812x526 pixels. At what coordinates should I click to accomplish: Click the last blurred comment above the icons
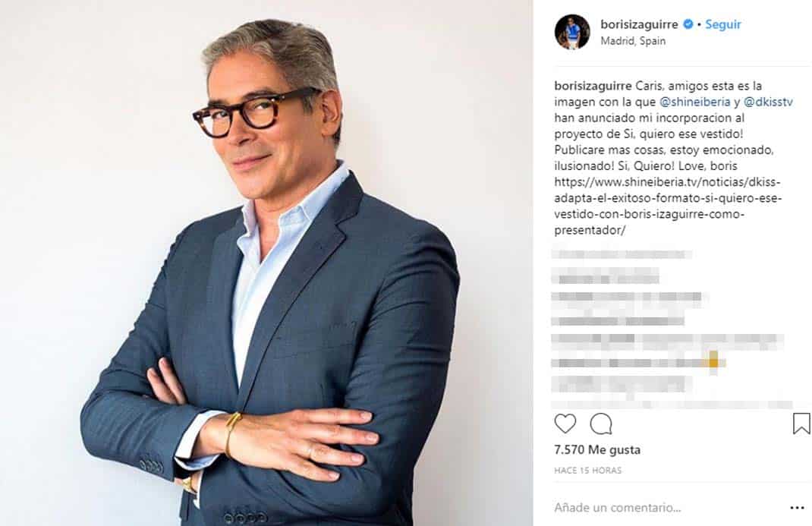[672, 405]
